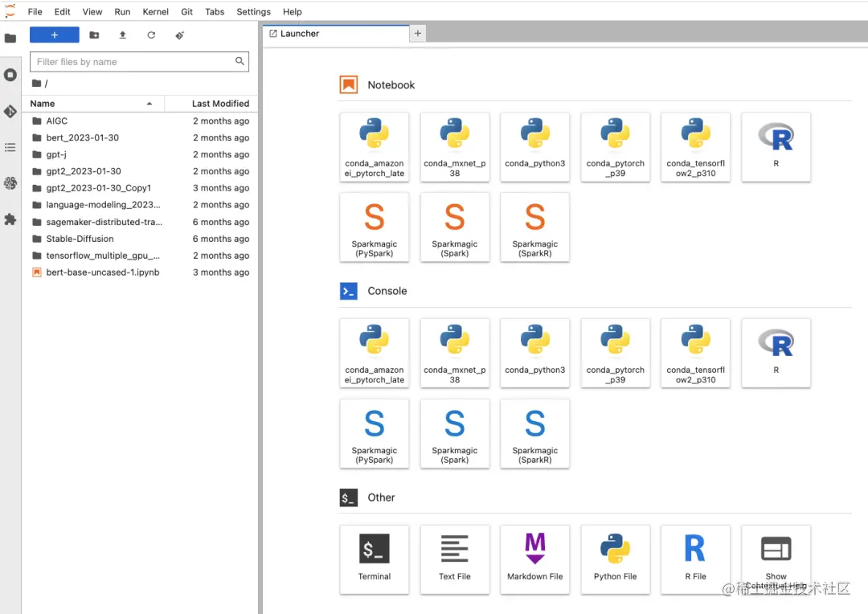Create a new Markdown File
Screen dimensions: 868x614
[534, 559]
